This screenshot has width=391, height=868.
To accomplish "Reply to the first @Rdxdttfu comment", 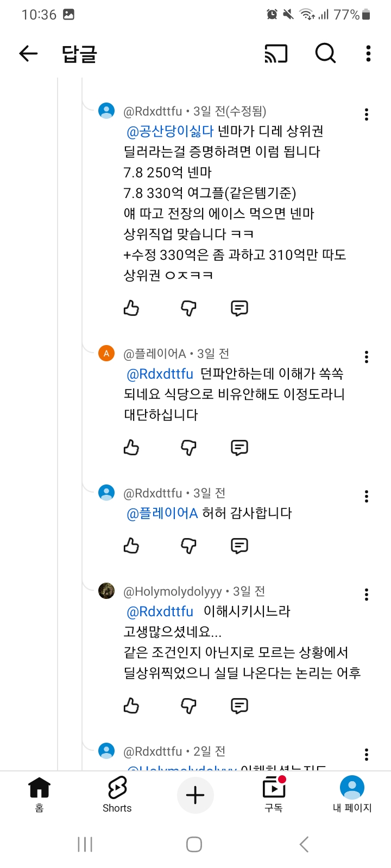I will coord(239,308).
